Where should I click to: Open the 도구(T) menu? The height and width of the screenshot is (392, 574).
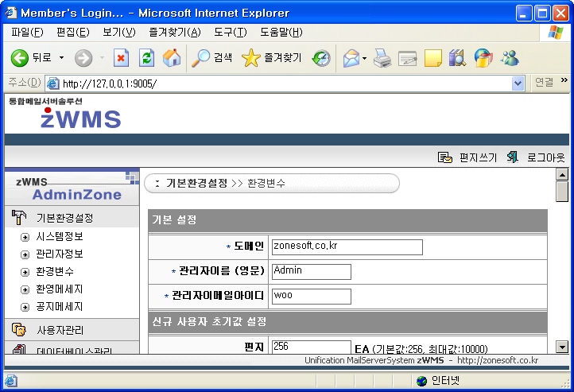(x=230, y=32)
